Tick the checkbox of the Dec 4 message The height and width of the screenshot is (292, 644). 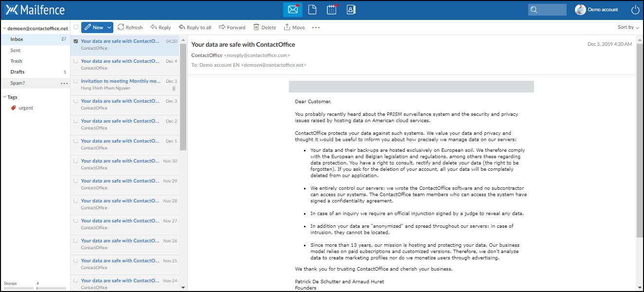[75, 61]
